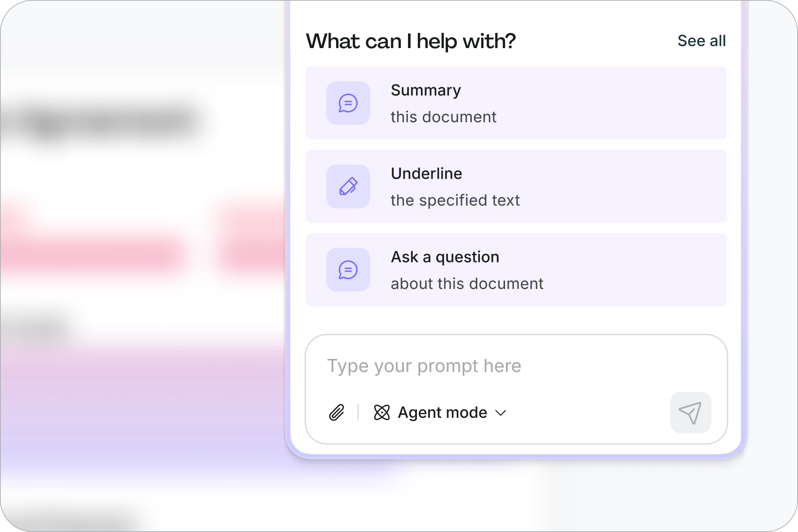
Task: Click the blurred pink bar in document
Action: pyautogui.click(x=94, y=255)
